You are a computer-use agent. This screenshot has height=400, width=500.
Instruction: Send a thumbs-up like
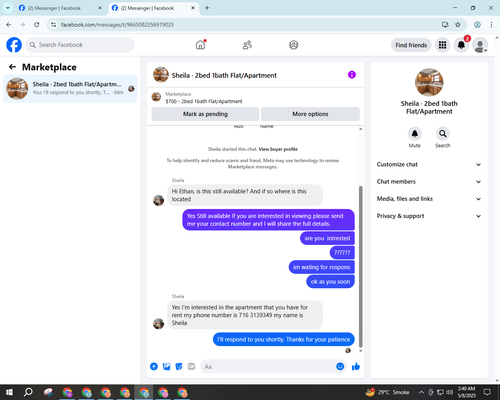click(x=356, y=367)
